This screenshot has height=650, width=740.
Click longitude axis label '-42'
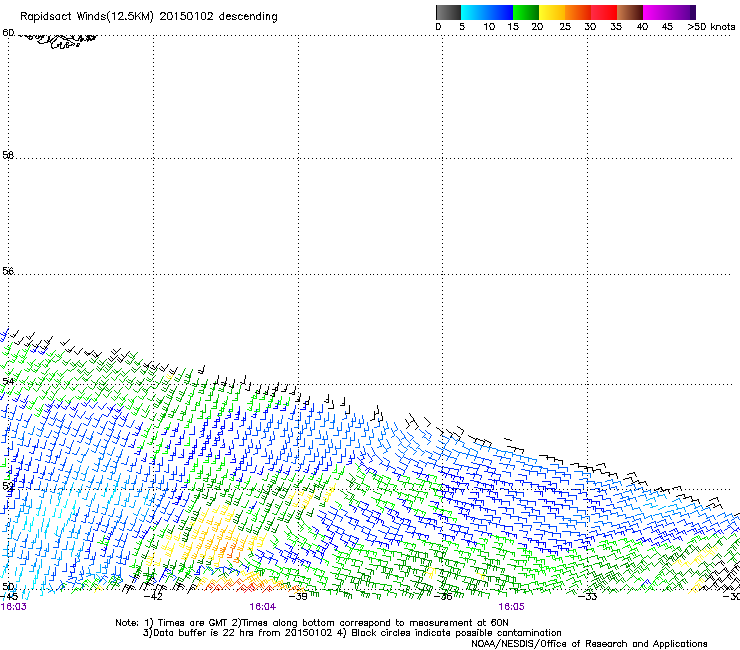[152, 596]
